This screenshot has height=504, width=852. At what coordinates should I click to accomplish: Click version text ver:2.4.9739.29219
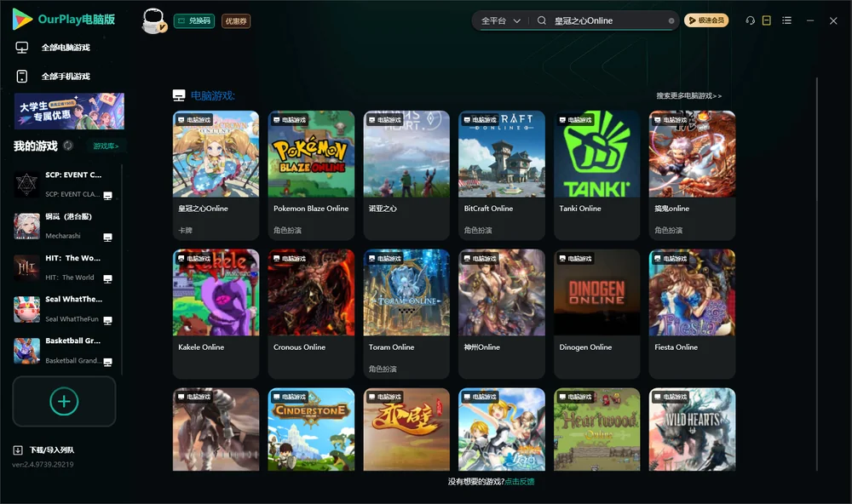tap(43, 464)
